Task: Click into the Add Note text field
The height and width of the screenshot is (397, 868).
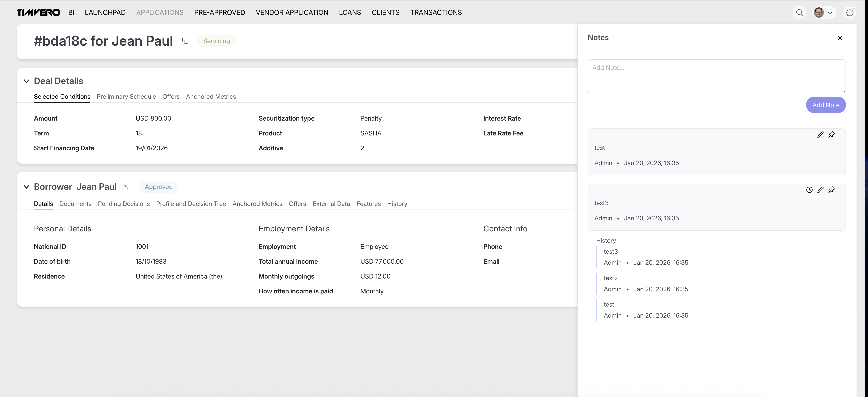Action: pos(716,76)
